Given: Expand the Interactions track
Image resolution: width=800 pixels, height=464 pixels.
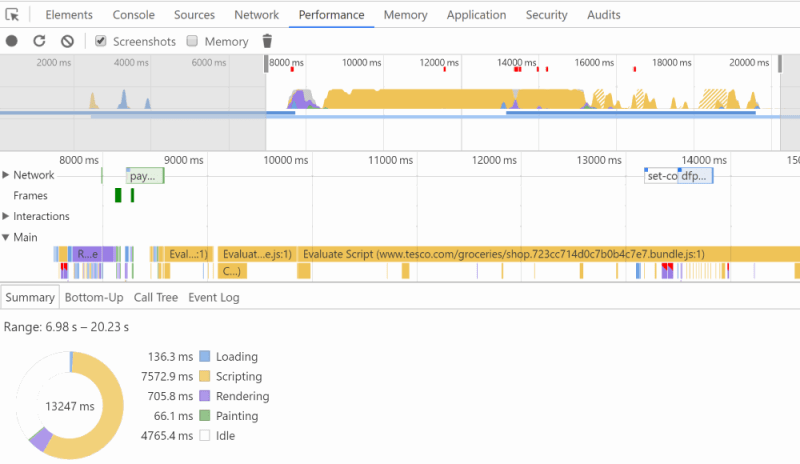Looking at the screenshot, I should coord(6,216).
